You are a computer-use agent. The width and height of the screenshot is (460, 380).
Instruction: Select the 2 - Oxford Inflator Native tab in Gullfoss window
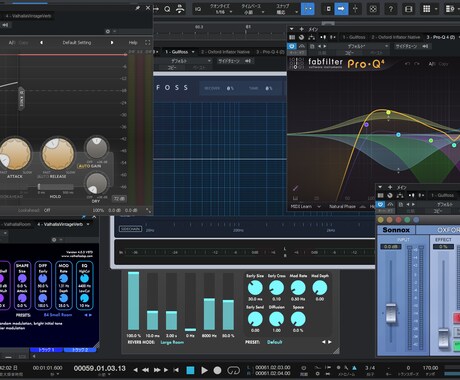coord(225,52)
